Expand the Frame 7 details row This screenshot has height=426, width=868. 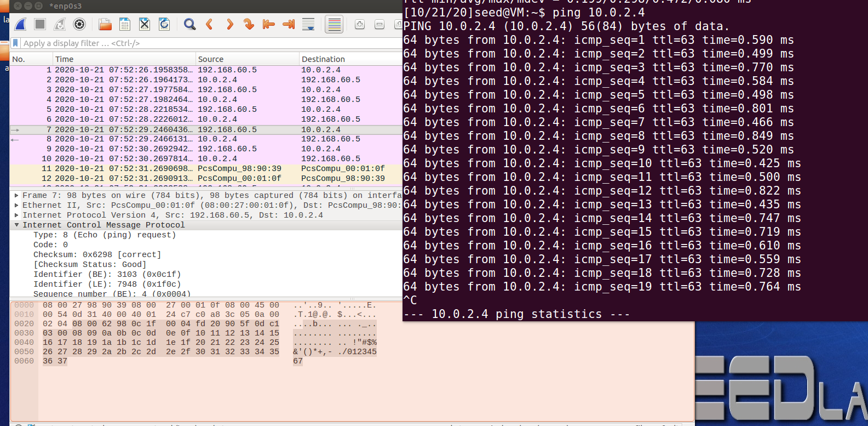pos(17,195)
